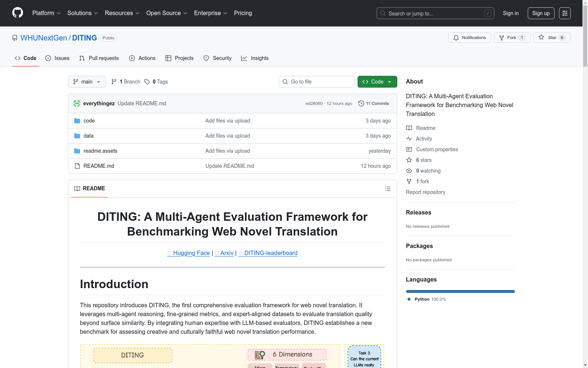The image size is (588, 368).
Task: Click the page vertical scrollbar thumb
Action: [585, 36]
